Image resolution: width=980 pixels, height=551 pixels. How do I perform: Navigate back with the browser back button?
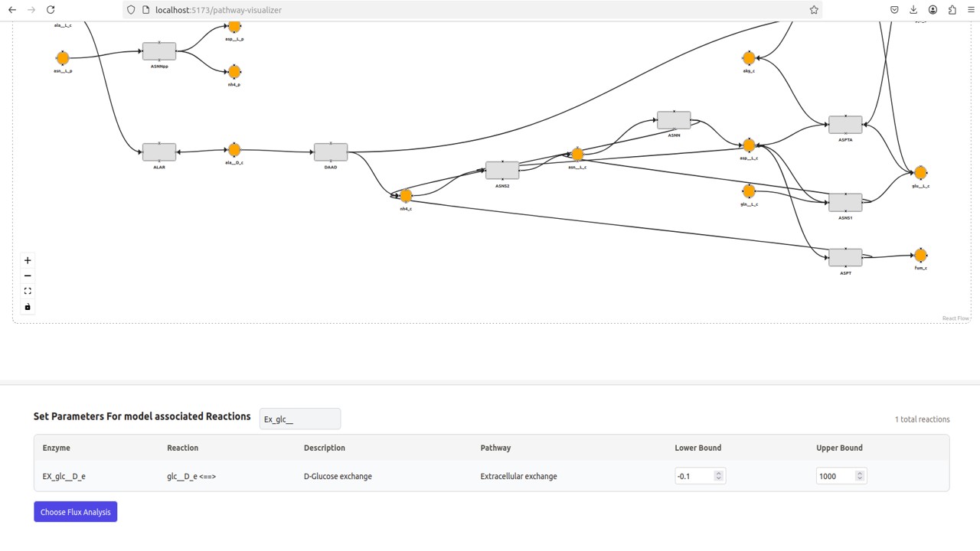11,9
